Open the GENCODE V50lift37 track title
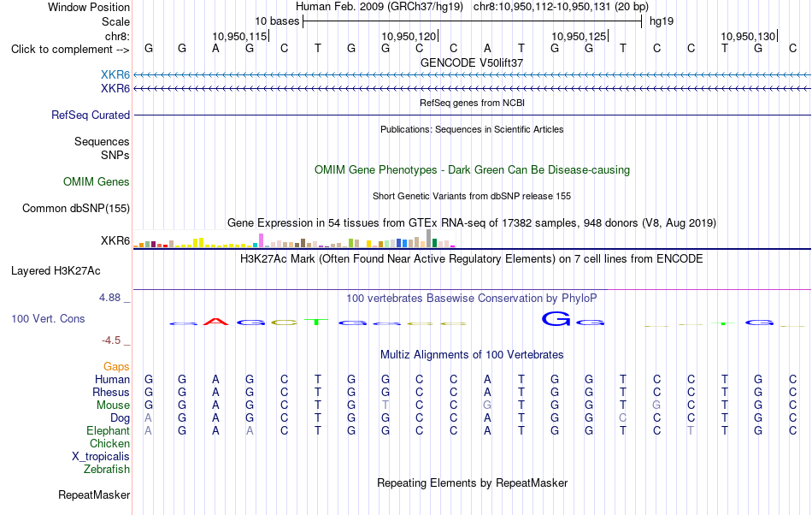812x515 pixels. point(472,62)
